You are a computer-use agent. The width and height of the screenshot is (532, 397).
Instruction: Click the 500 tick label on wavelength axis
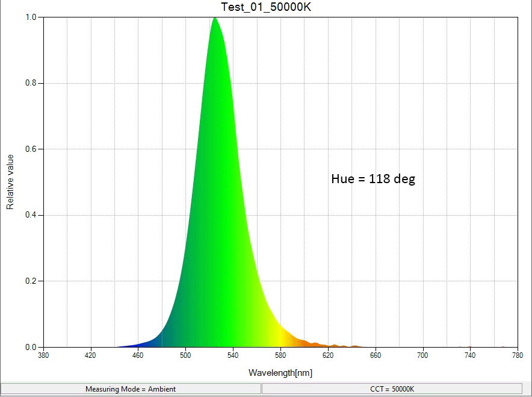pyautogui.click(x=185, y=355)
